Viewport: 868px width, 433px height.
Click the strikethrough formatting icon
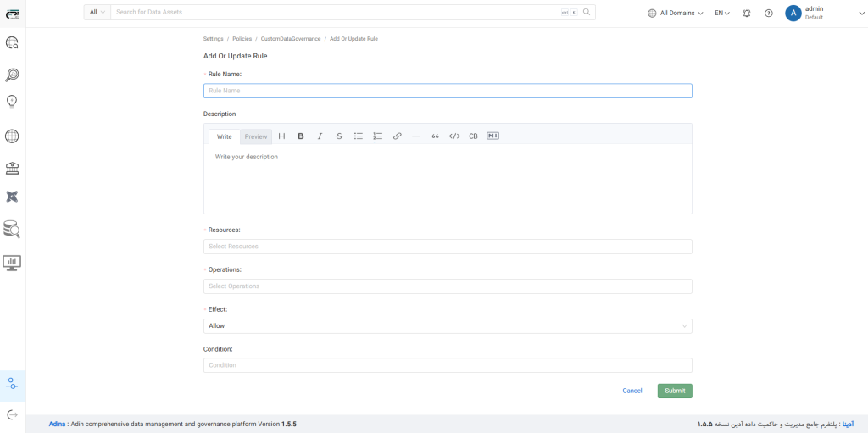339,136
